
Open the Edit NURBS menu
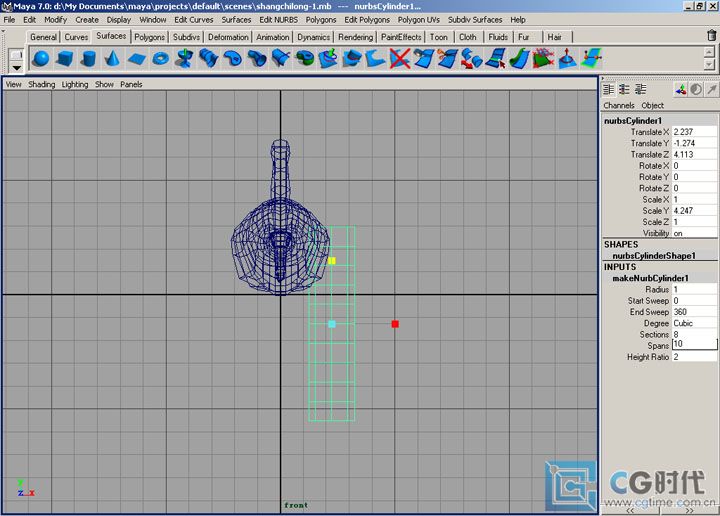coord(278,20)
